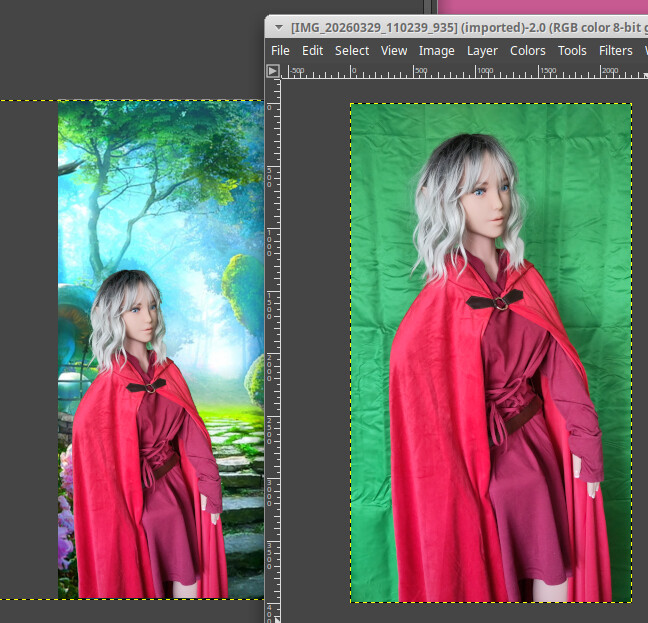Open the Colors menu
The height and width of the screenshot is (623, 648).
(x=528, y=51)
